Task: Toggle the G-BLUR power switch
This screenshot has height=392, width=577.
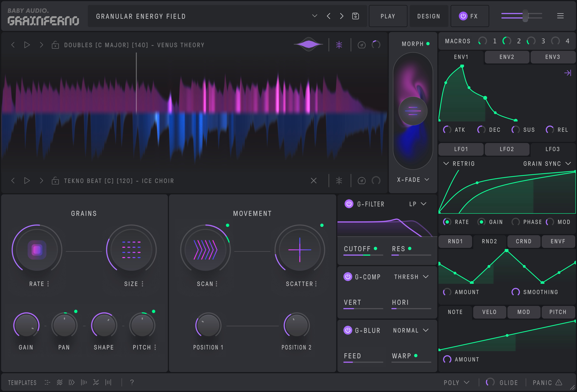Action: tap(348, 330)
